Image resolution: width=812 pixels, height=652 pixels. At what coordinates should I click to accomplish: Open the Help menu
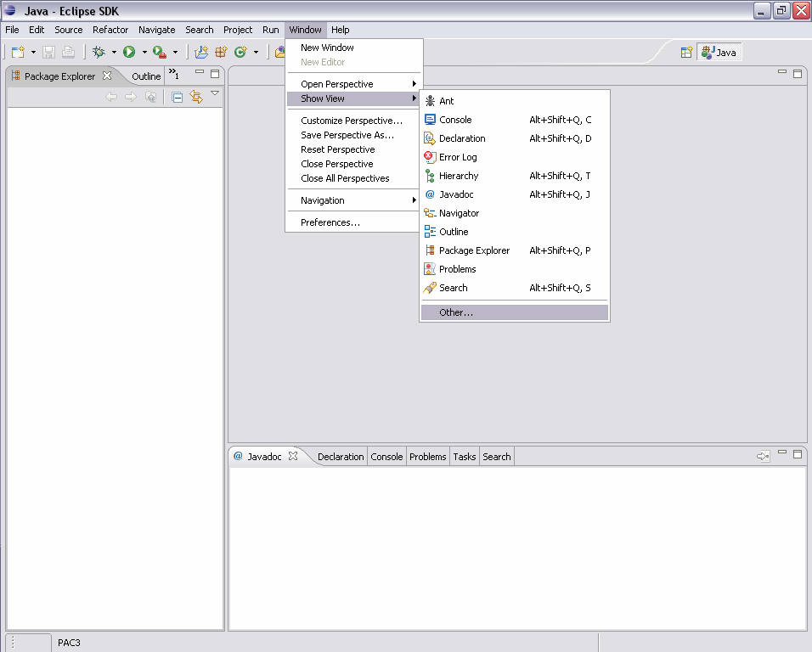click(341, 30)
